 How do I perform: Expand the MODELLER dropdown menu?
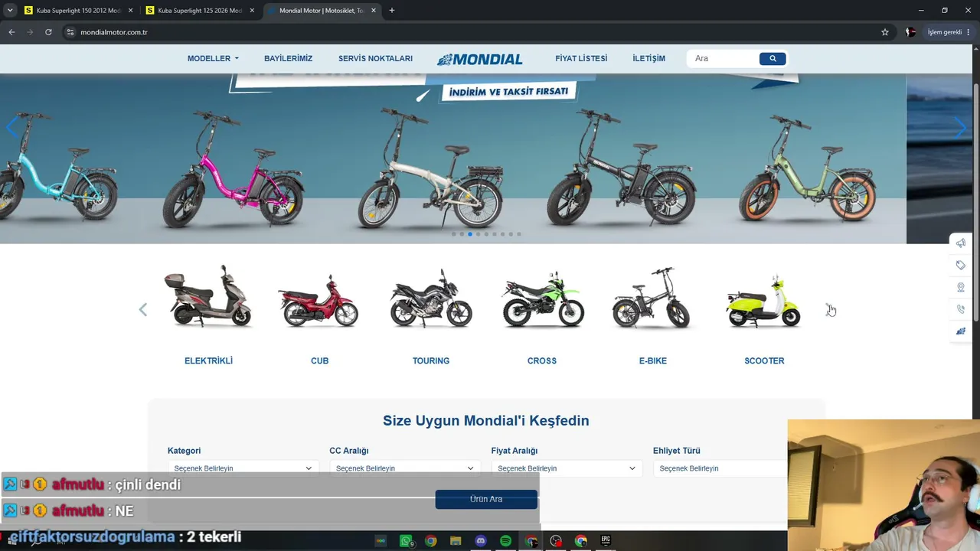(213, 58)
